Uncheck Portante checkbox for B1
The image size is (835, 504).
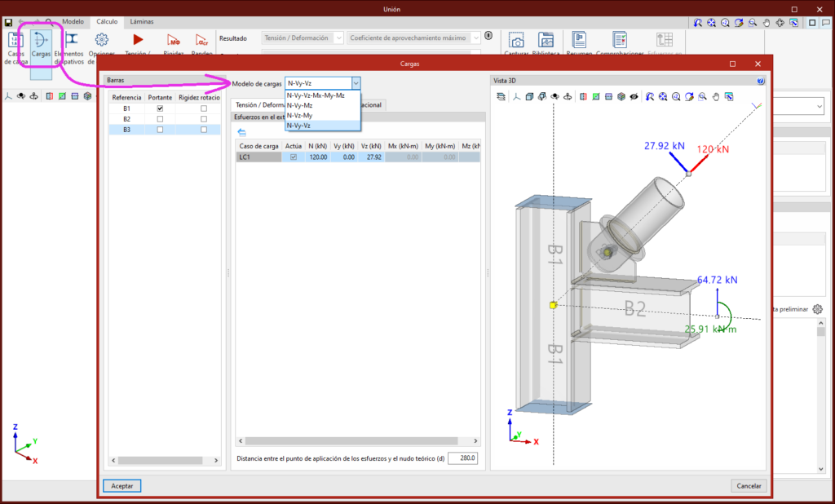tap(160, 108)
